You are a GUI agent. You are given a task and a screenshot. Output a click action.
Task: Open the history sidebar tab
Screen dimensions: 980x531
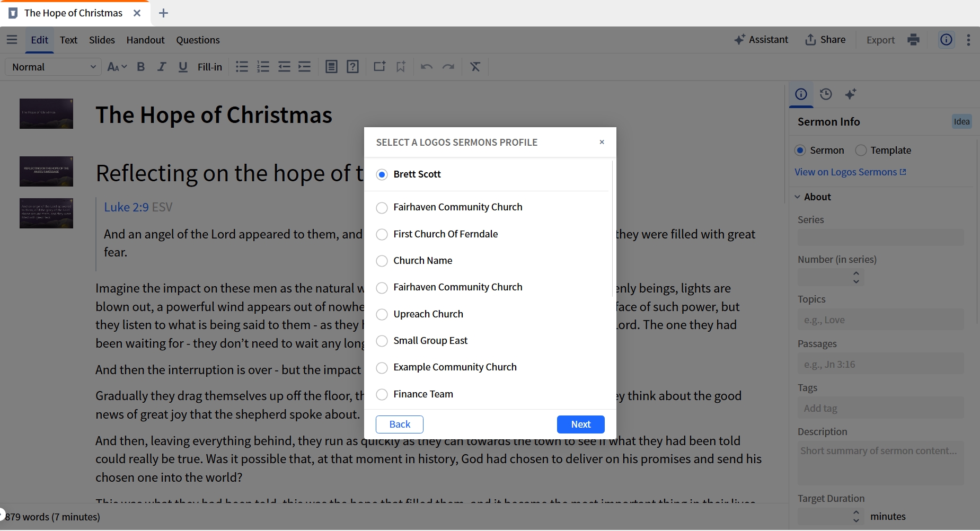pyautogui.click(x=826, y=94)
